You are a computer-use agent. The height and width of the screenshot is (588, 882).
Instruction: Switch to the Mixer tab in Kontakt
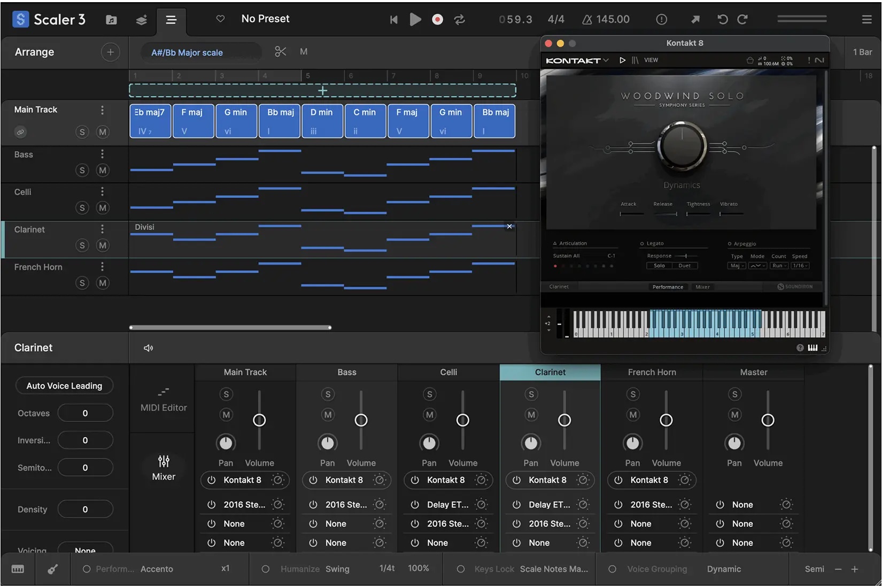tap(702, 287)
